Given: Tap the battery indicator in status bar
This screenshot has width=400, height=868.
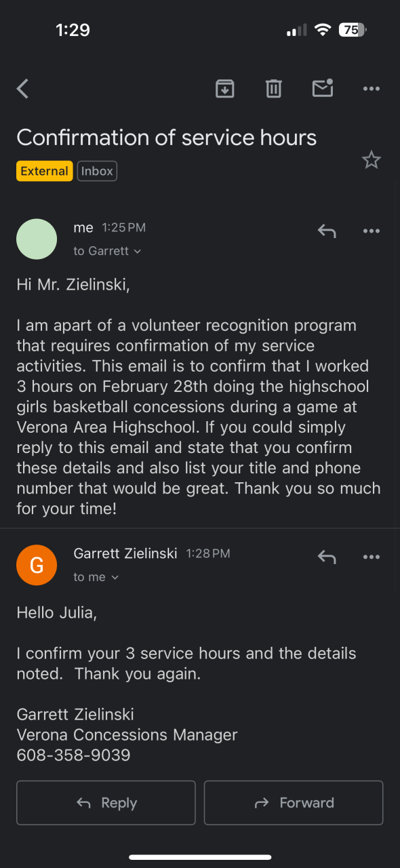Looking at the screenshot, I should (x=353, y=30).
